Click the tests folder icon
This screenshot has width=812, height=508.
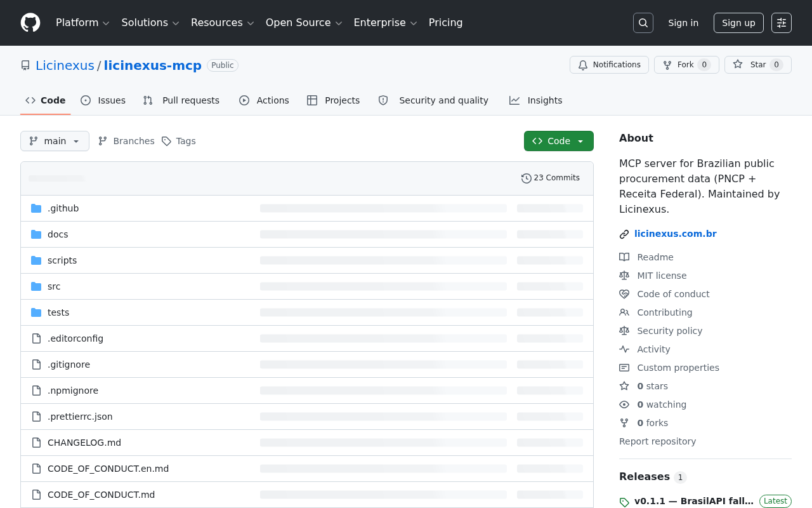point(36,312)
